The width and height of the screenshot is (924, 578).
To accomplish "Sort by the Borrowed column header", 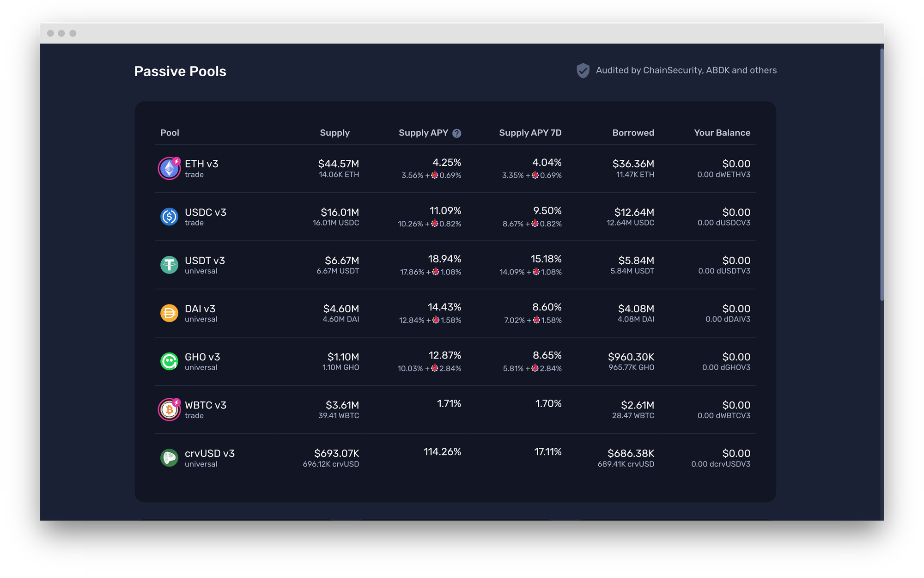I will 633,133.
